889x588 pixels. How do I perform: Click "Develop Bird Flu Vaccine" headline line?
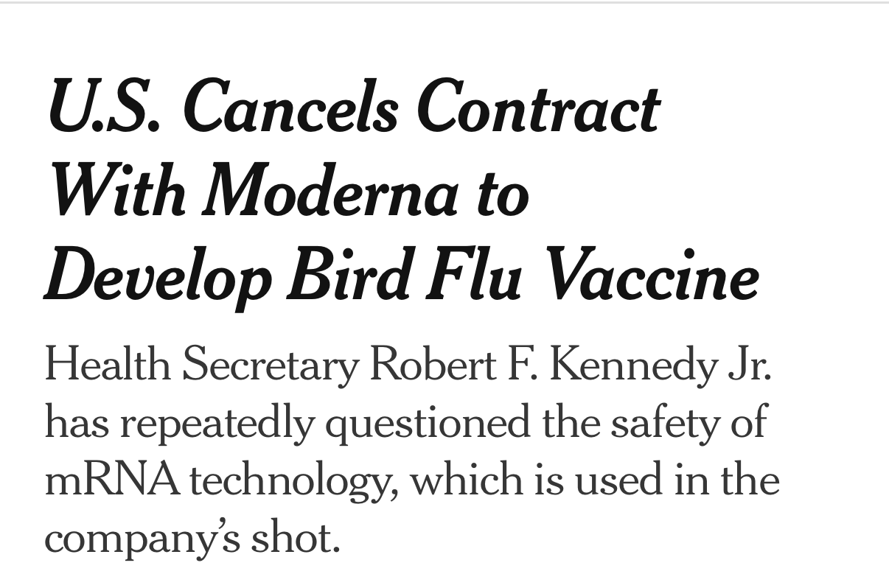pos(402,276)
